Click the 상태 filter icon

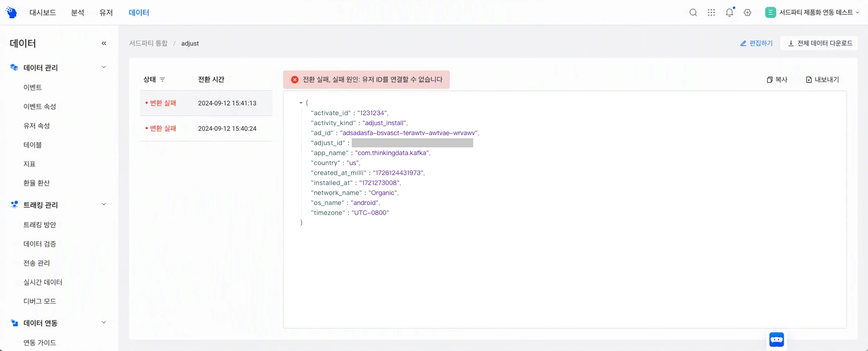click(162, 79)
